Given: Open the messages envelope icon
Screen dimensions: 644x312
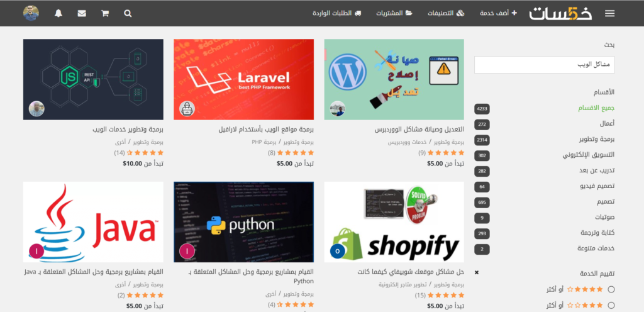Looking at the screenshot, I should click(x=82, y=14).
